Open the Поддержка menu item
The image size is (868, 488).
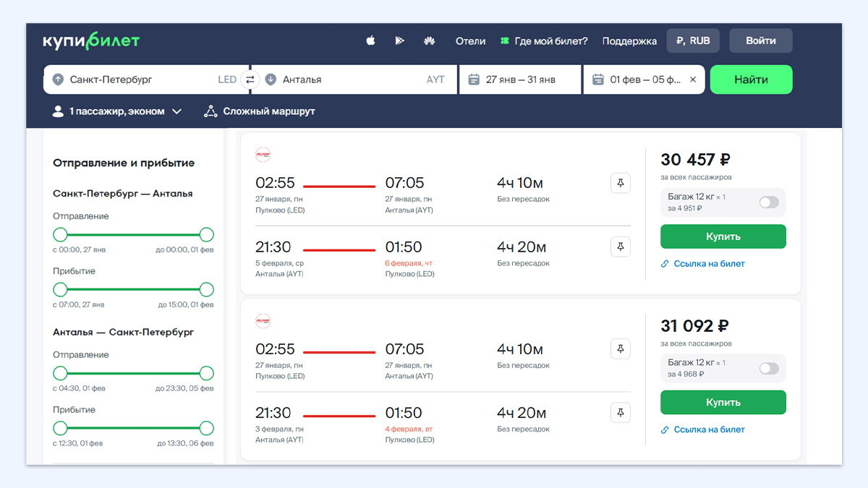tap(629, 41)
